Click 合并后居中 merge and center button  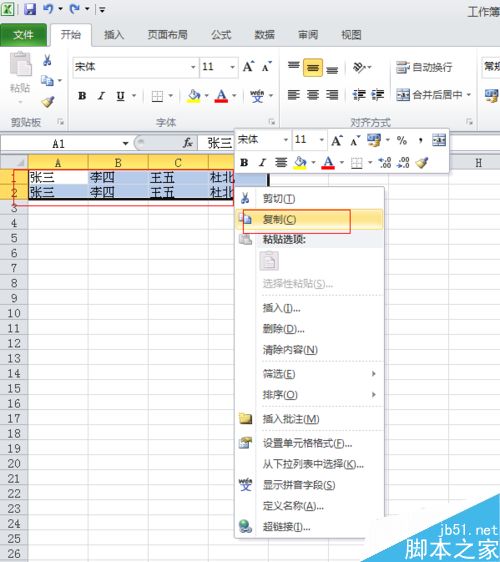click(x=429, y=95)
